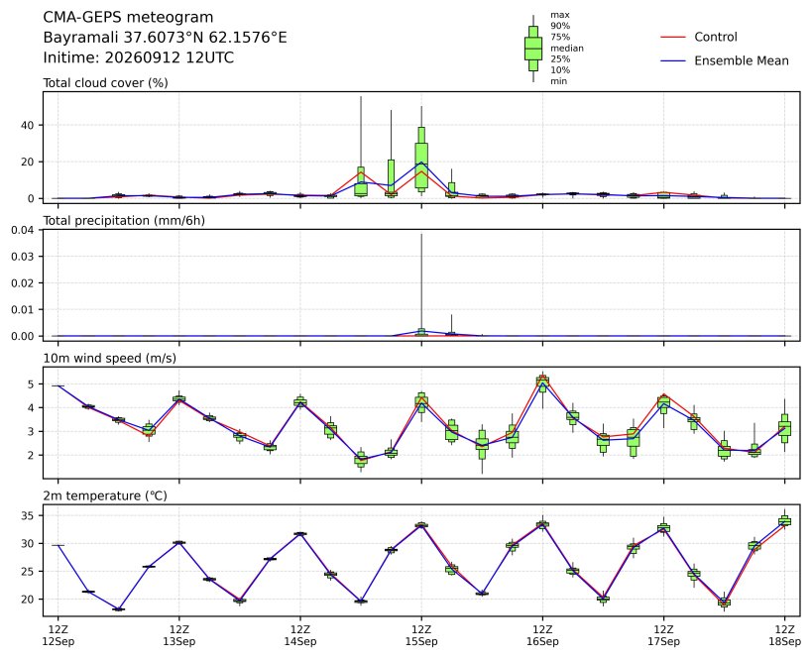Select the Ensemble Mean legend label
The height and width of the screenshot is (658, 812).
741,61
